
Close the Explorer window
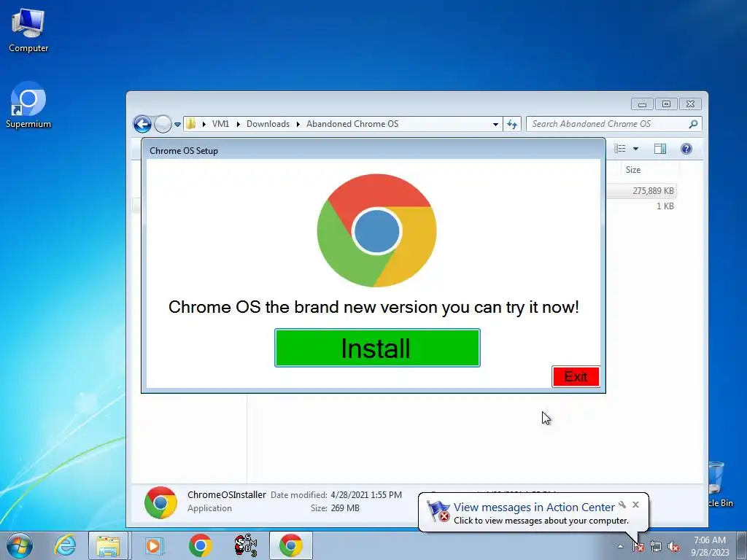click(690, 104)
